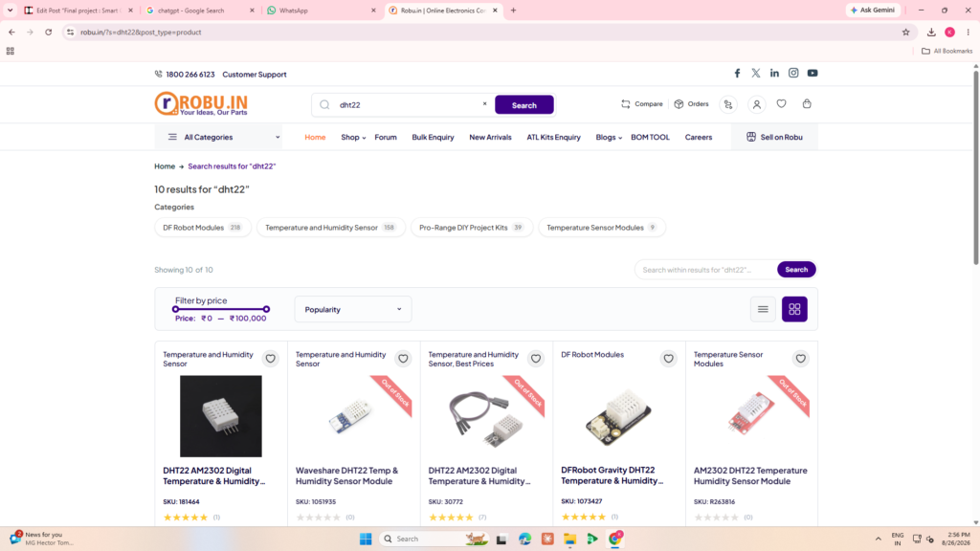
Task: Expand the Blogs menu dropdown
Action: (x=608, y=137)
